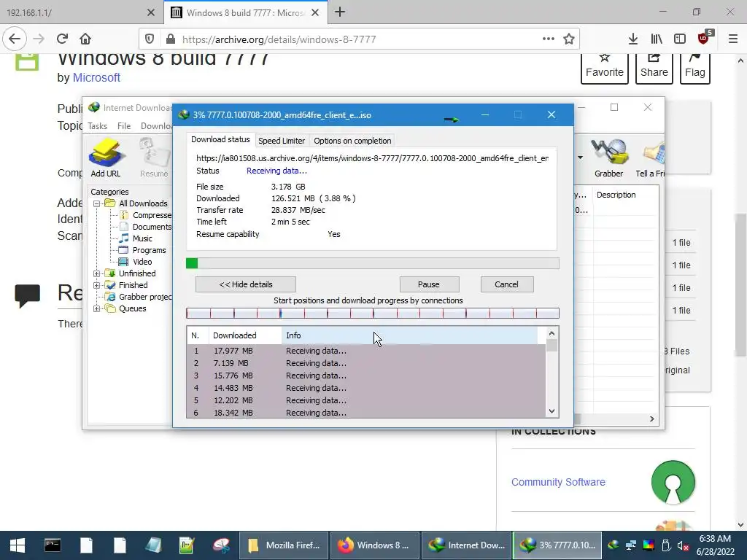Click the browser URL address field
The width and height of the screenshot is (747, 560).
pos(360,39)
